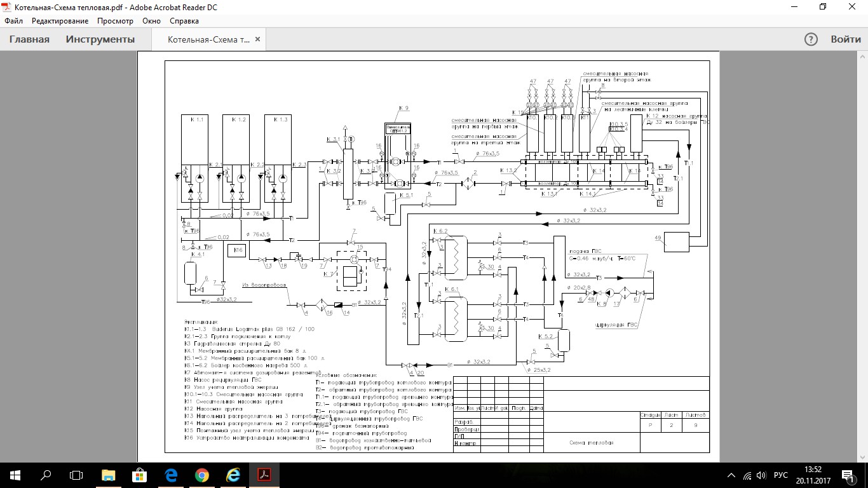The height and width of the screenshot is (488, 868).
Task: Open the Просмотр menu
Action: pyautogui.click(x=115, y=21)
